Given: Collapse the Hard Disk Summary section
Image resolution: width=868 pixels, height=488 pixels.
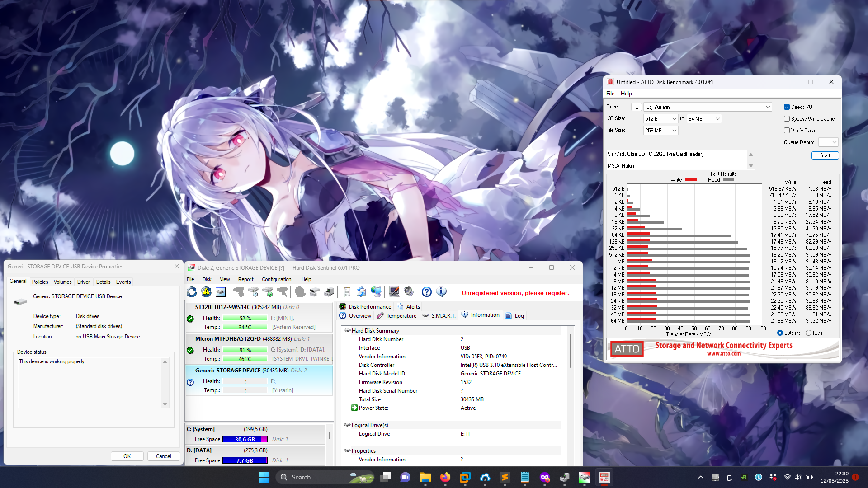Looking at the screenshot, I should point(347,331).
